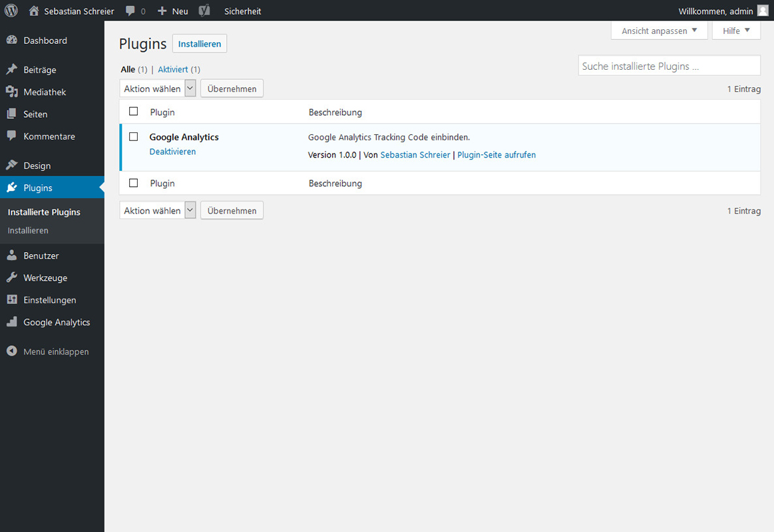The width and height of the screenshot is (774, 532).
Task: Tick the Google Analytics plugin checkbox
Action: pyautogui.click(x=134, y=137)
